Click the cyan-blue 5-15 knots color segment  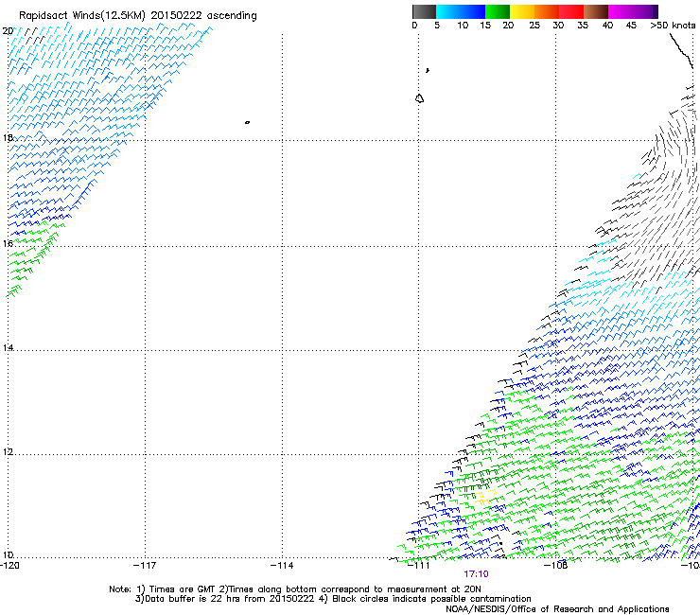pos(461,11)
